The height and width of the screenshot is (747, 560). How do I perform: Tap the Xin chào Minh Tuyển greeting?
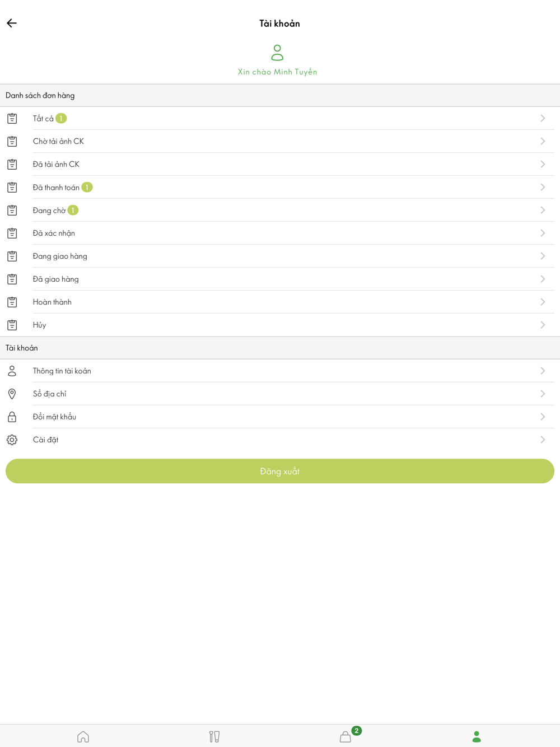click(x=277, y=72)
